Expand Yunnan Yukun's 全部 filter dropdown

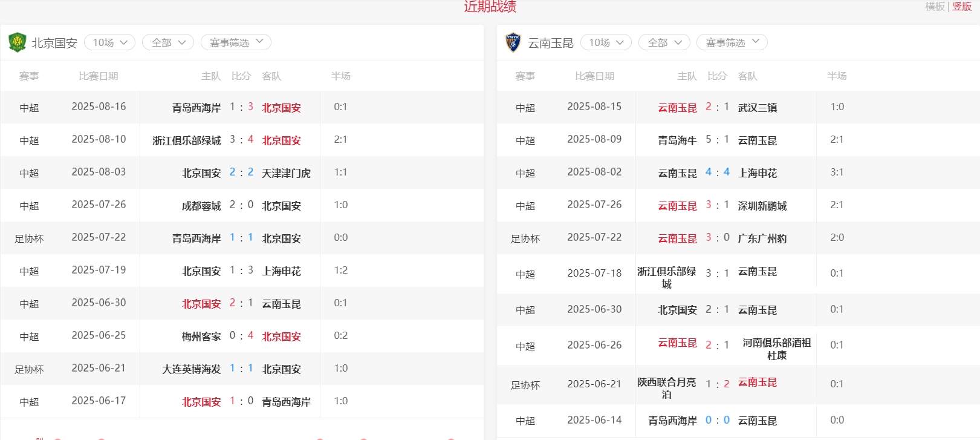tap(664, 42)
